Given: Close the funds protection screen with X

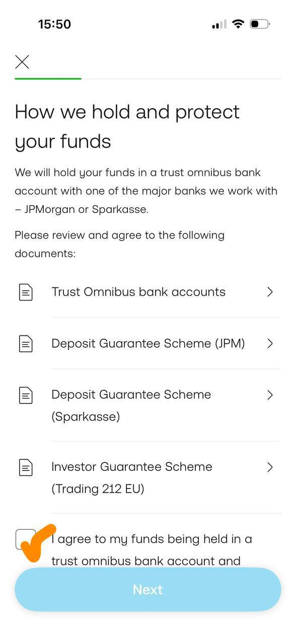Looking at the screenshot, I should [x=22, y=62].
